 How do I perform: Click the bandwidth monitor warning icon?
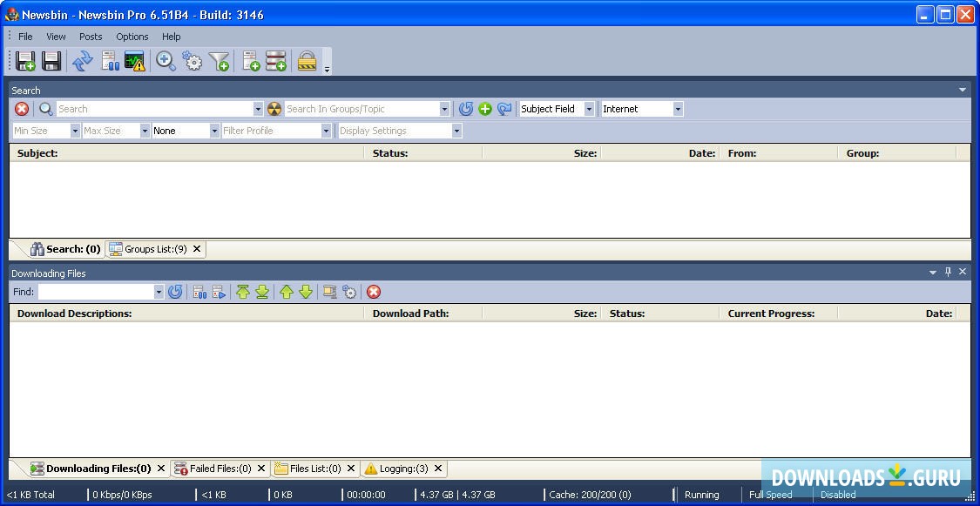135,61
